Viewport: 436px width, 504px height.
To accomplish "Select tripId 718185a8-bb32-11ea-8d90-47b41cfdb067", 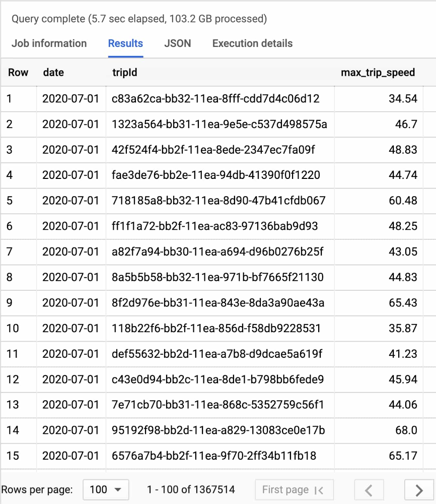I will [x=219, y=201].
